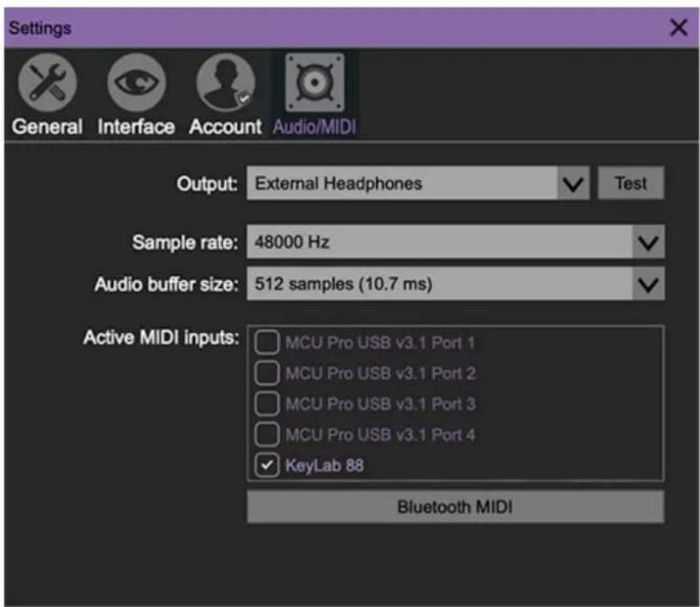Image resolution: width=700 pixels, height=607 pixels.
Task: Click the MCU Pro USB v3.1 Port 1 label
Action: click(x=380, y=342)
